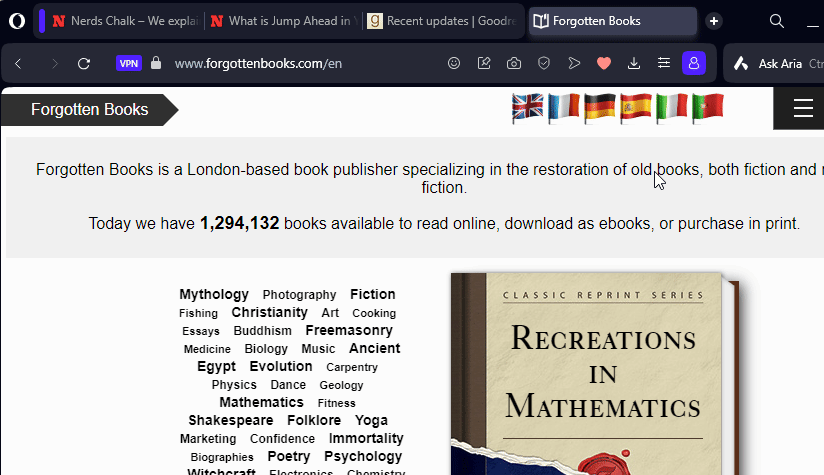Toggle the VPN badge in address bar
This screenshot has height=475, width=824.
point(129,64)
